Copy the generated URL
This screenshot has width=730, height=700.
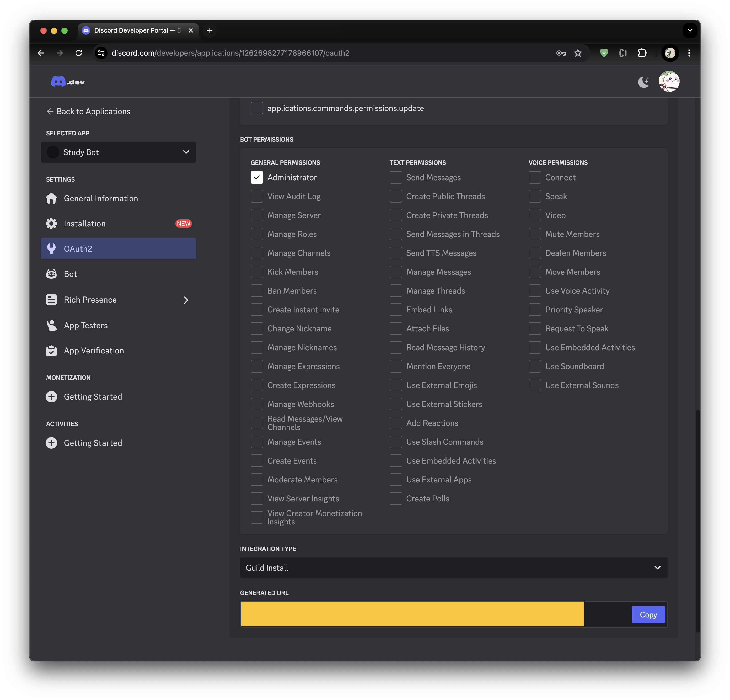click(x=648, y=615)
